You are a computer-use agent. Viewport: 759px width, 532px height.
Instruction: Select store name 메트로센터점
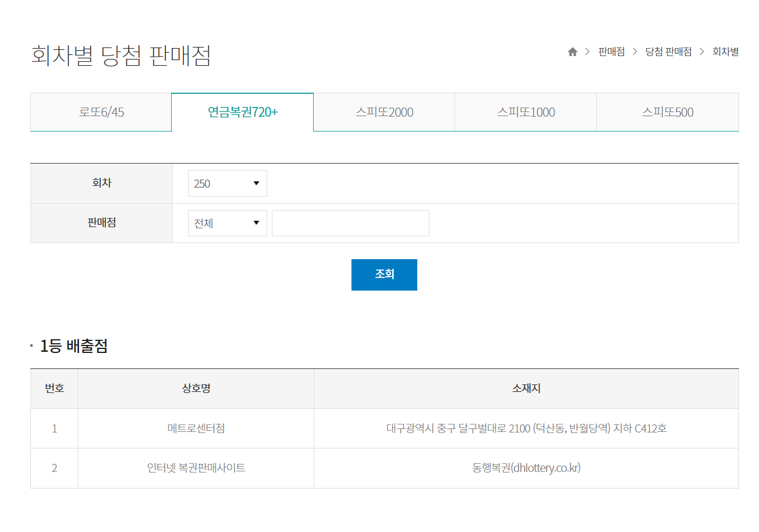coord(196,428)
